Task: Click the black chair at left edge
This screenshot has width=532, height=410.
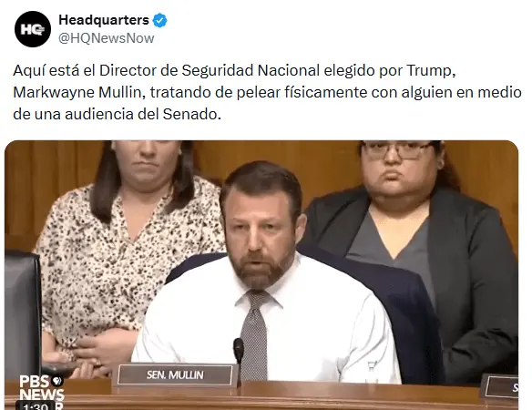Action: [23, 311]
